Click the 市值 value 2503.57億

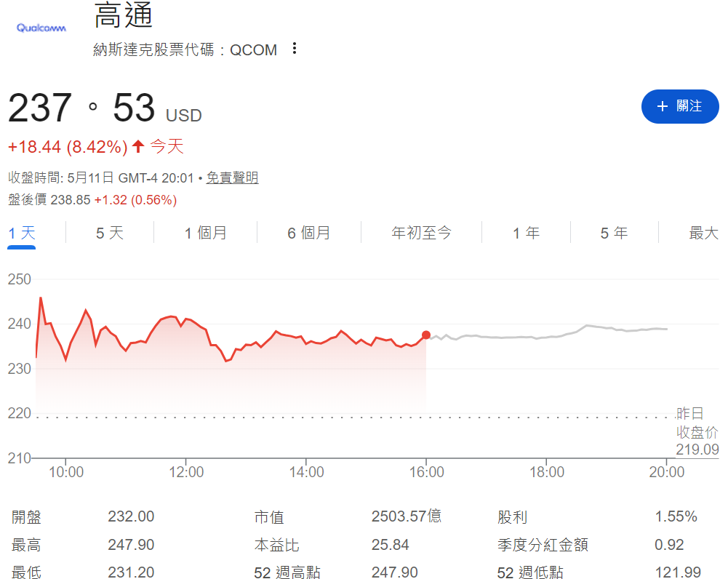click(407, 516)
